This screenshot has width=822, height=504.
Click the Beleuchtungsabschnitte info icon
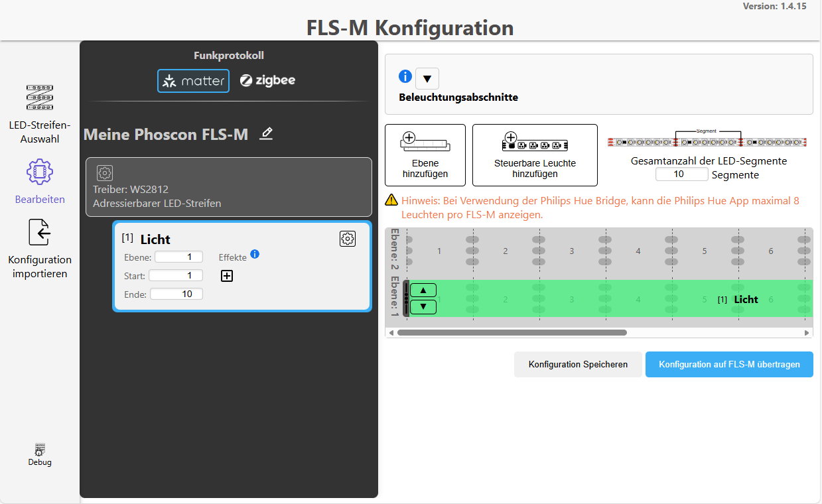[405, 76]
